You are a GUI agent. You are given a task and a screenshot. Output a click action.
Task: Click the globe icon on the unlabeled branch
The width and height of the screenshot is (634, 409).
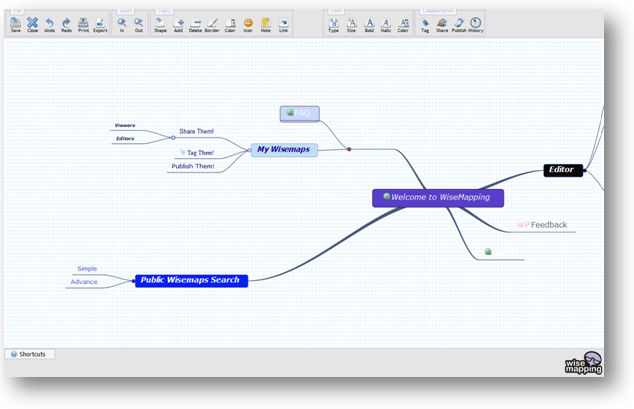coord(488,251)
